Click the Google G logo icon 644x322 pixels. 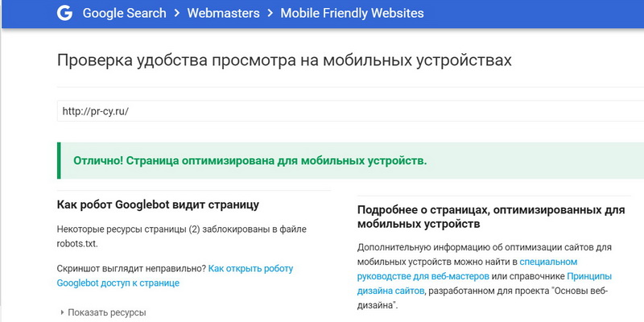tap(64, 13)
